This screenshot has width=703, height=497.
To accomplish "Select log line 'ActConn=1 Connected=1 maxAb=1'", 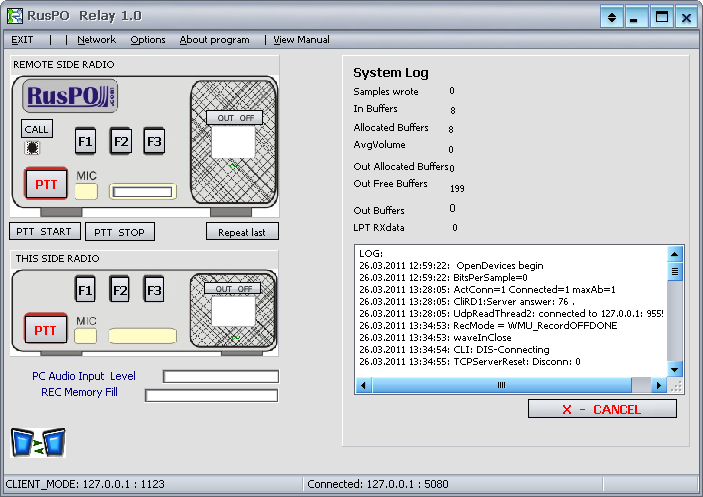I will pyautogui.click(x=487, y=290).
